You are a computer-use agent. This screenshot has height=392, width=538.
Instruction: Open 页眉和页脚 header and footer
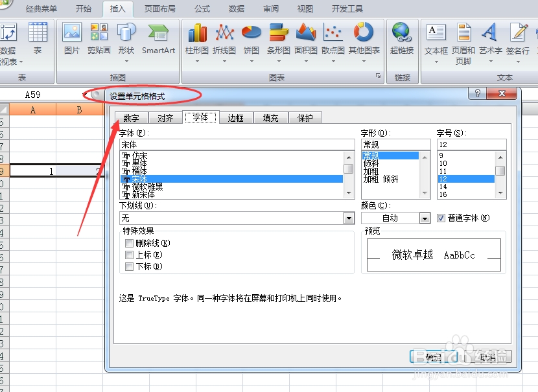tap(463, 43)
